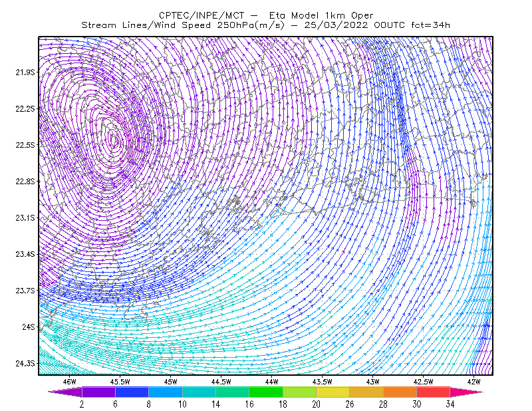
Task: Click the purple color bar segment between 2 and 6
Action: (98, 392)
